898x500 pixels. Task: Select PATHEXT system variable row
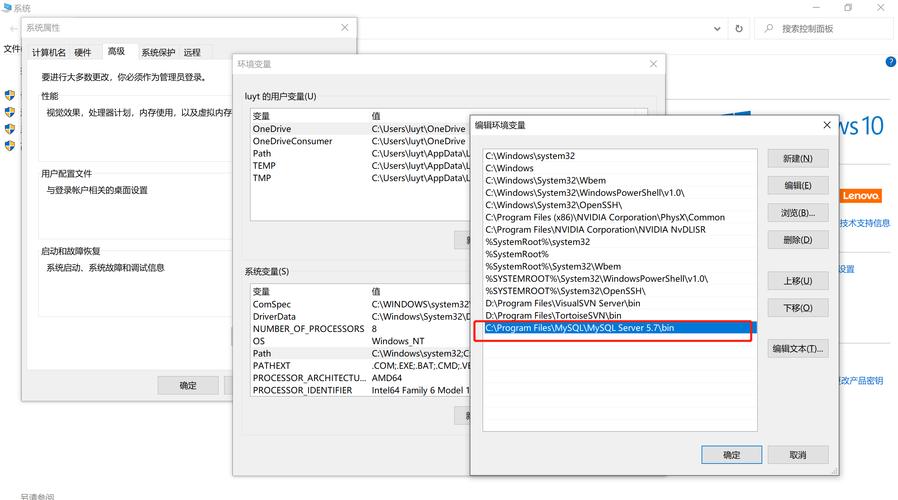(360, 365)
